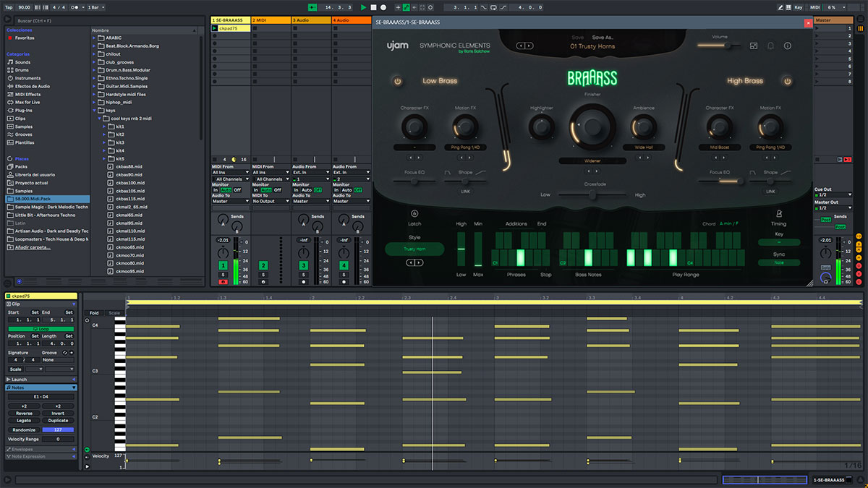868x488 pixels.
Task: Click the Reverse notes button
Action: click(24, 413)
